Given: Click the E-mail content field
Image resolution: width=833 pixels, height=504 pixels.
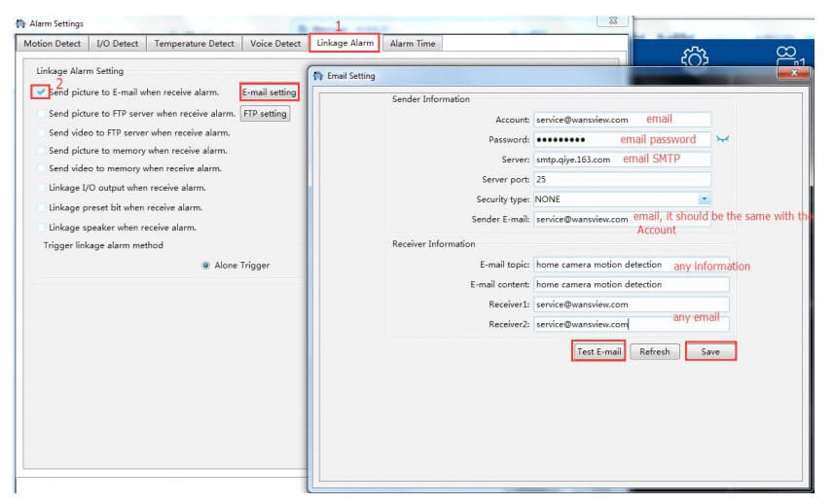Looking at the screenshot, I should (632, 285).
